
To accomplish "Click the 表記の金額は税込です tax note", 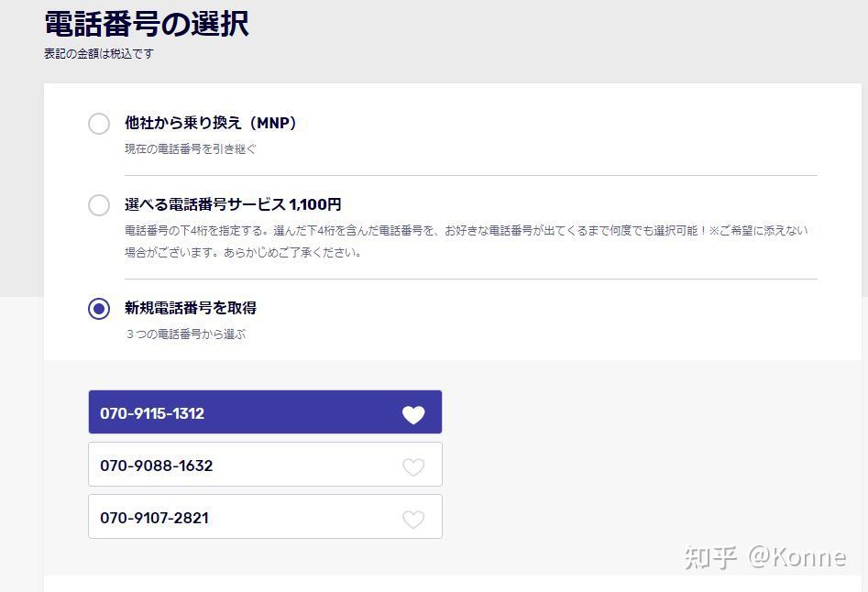I will (x=99, y=54).
